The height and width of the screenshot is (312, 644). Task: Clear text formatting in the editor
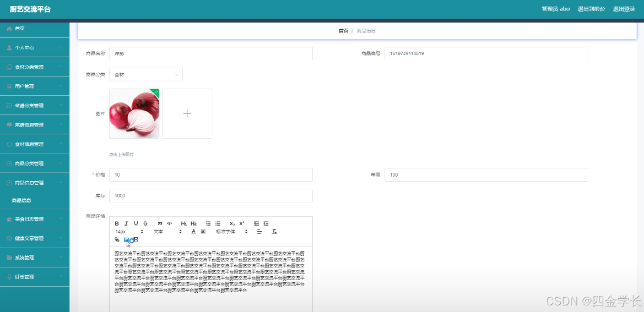[x=274, y=232]
